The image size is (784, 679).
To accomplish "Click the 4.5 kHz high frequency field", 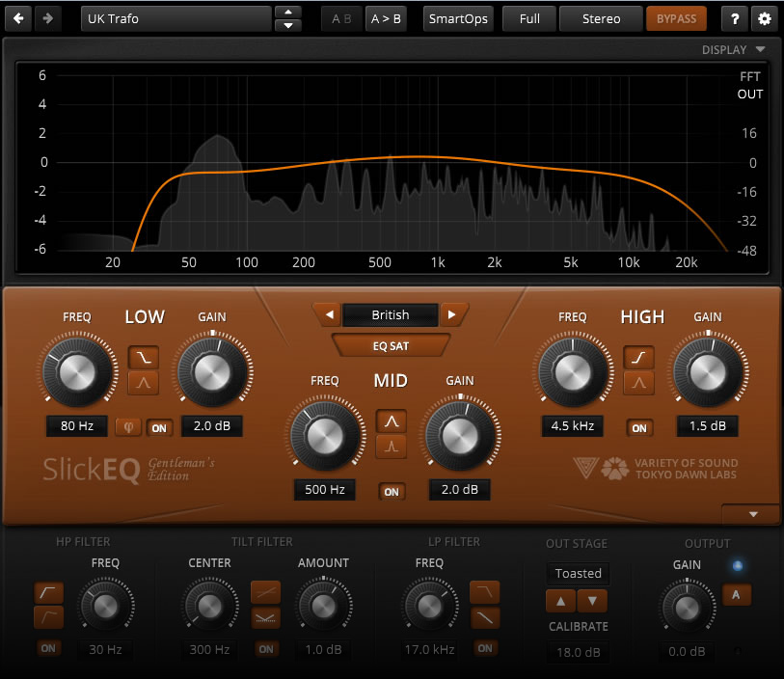I will pos(573,426).
